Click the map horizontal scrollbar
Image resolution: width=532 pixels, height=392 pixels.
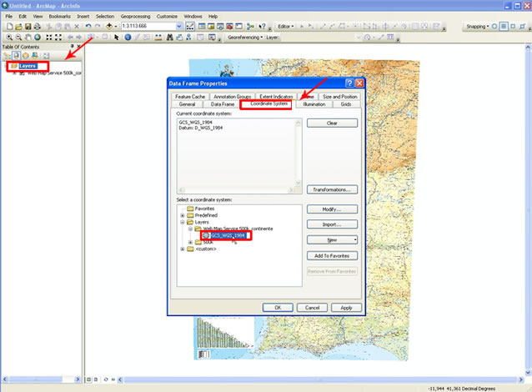click(x=320, y=379)
